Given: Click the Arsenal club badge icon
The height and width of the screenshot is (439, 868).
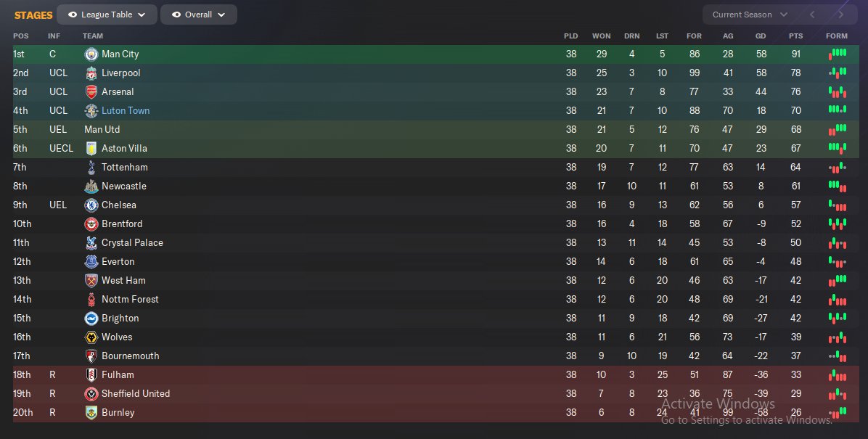Looking at the screenshot, I should (x=91, y=92).
